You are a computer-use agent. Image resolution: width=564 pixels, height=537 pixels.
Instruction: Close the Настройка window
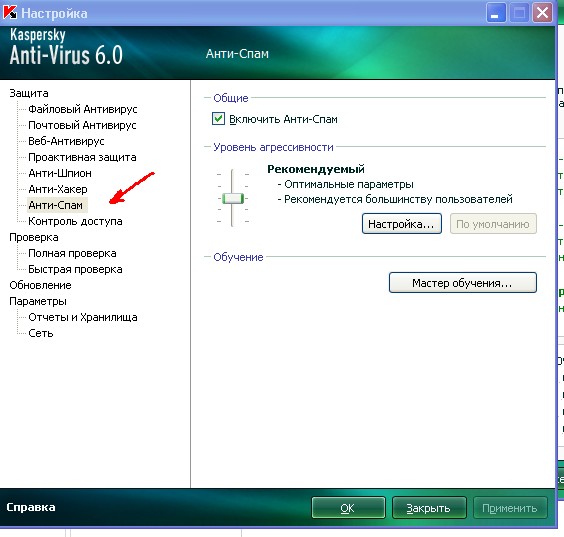(542, 13)
